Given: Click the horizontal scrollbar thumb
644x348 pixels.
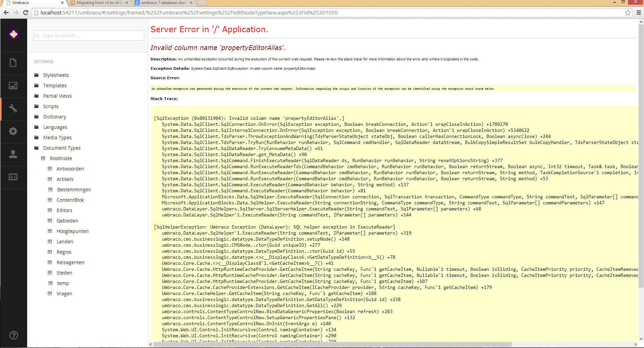Looking at the screenshot, I should point(333,345).
